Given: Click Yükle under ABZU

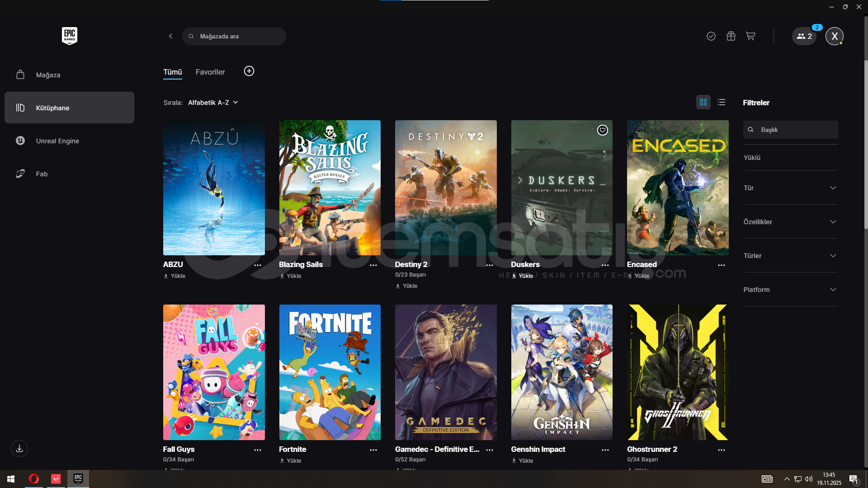Looking at the screenshot, I should point(175,276).
